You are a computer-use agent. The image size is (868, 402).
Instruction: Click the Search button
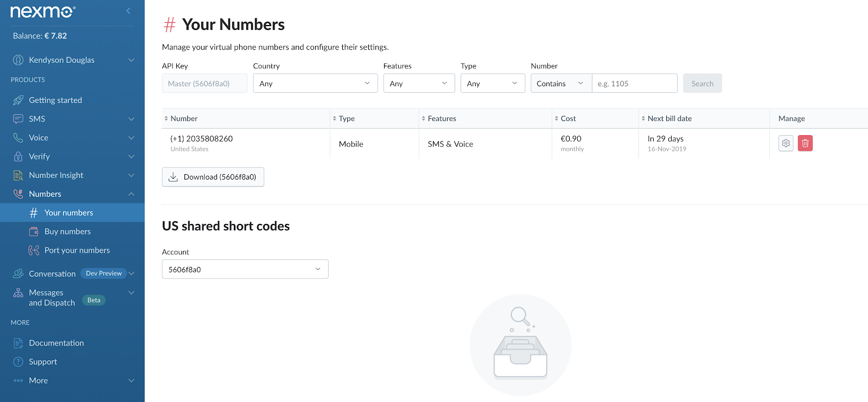[702, 83]
